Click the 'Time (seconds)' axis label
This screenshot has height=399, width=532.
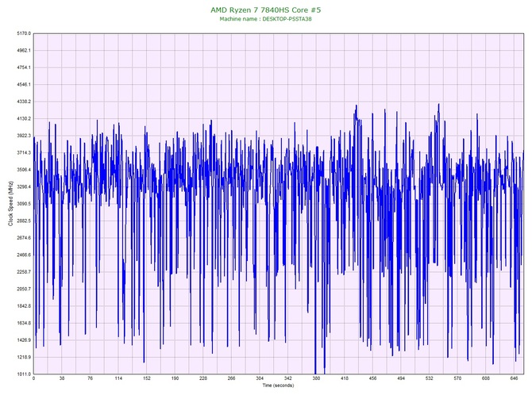click(278, 386)
